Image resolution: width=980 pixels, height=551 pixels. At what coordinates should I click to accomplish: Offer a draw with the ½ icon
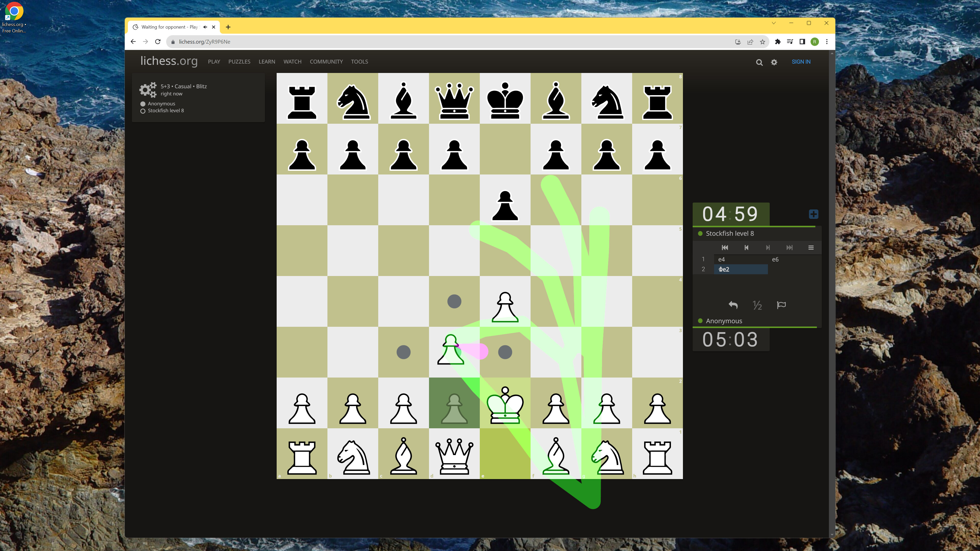(757, 305)
